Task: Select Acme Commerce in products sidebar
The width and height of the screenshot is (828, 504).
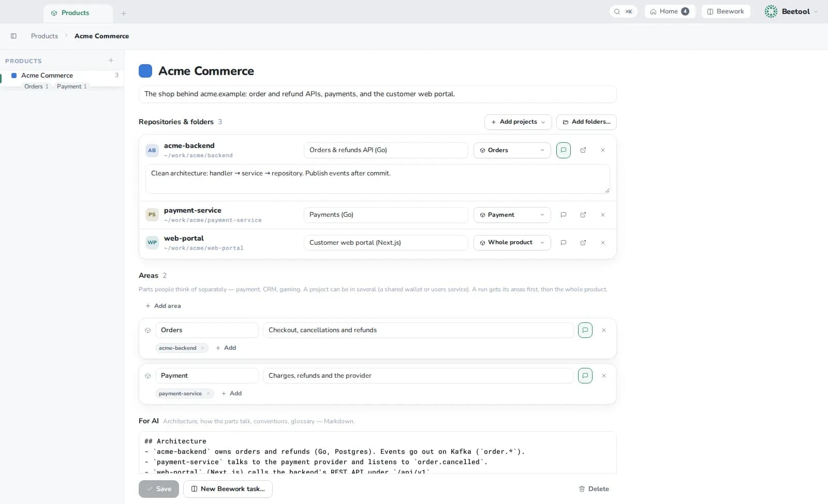Action: pyautogui.click(x=62, y=76)
